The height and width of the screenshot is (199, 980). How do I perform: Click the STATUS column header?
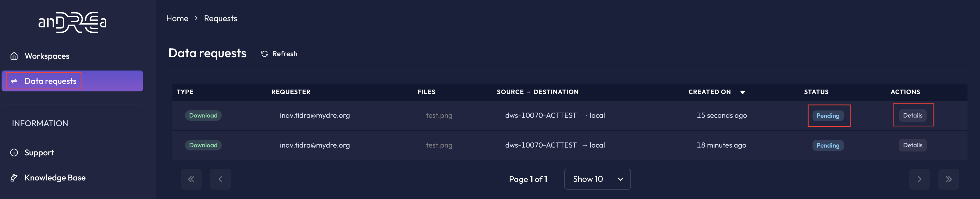[x=816, y=92]
